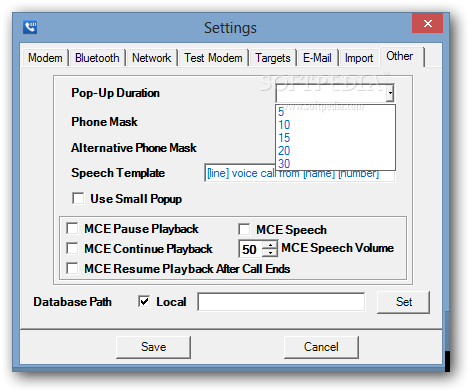Check MCE Resume Playback After Call Ends
The width and height of the screenshot is (470, 392).
pos(72,268)
